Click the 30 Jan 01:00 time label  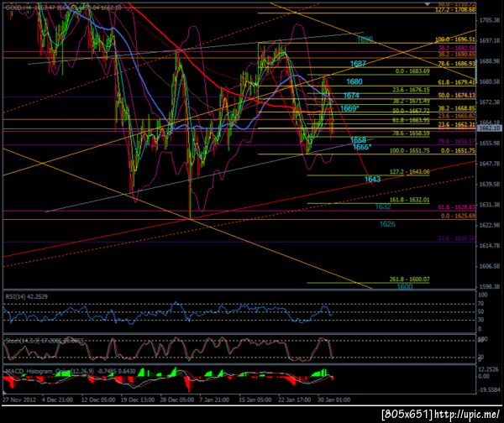tap(334, 399)
